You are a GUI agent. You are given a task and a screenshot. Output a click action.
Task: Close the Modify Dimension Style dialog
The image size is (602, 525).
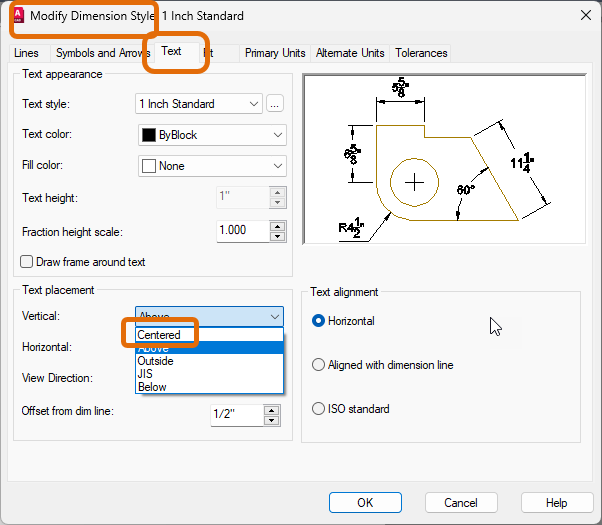(x=586, y=15)
